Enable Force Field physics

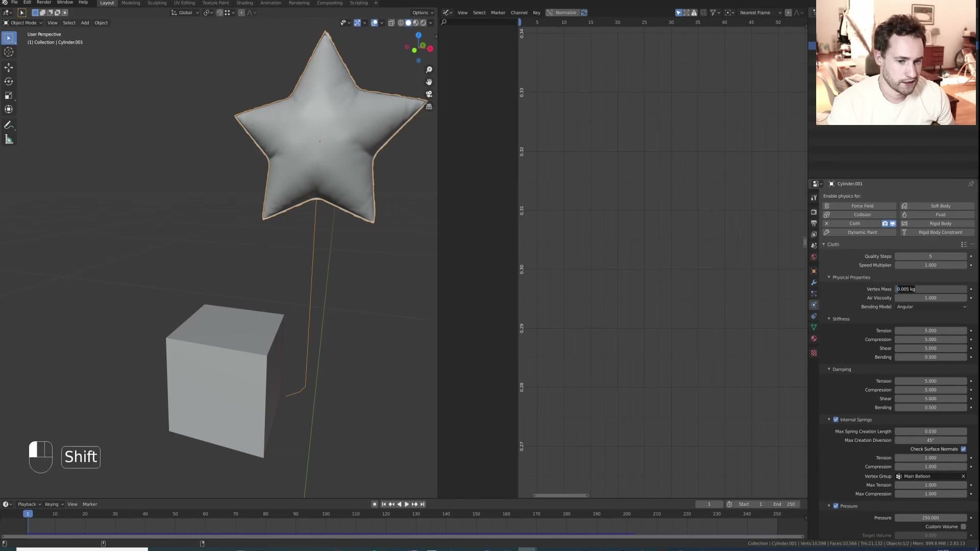[x=859, y=206]
